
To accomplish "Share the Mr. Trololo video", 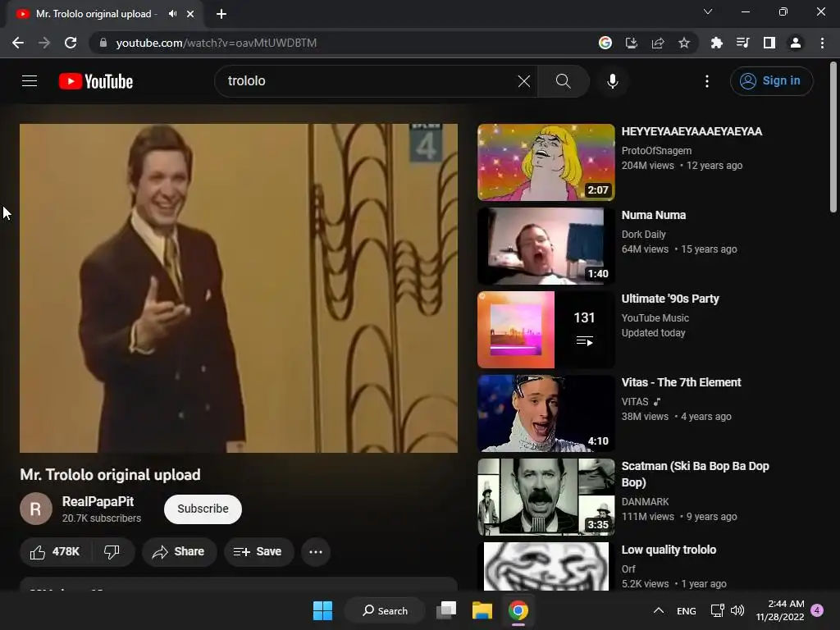I will pyautogui.click(x=179, y=552).
